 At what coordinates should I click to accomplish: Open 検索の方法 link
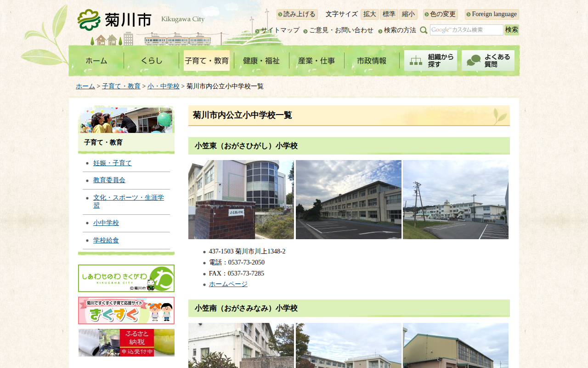(400, 30)
